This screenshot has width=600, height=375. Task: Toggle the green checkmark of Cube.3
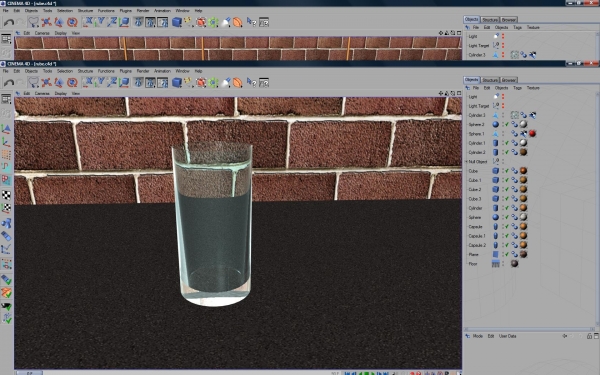coord(507,199)
